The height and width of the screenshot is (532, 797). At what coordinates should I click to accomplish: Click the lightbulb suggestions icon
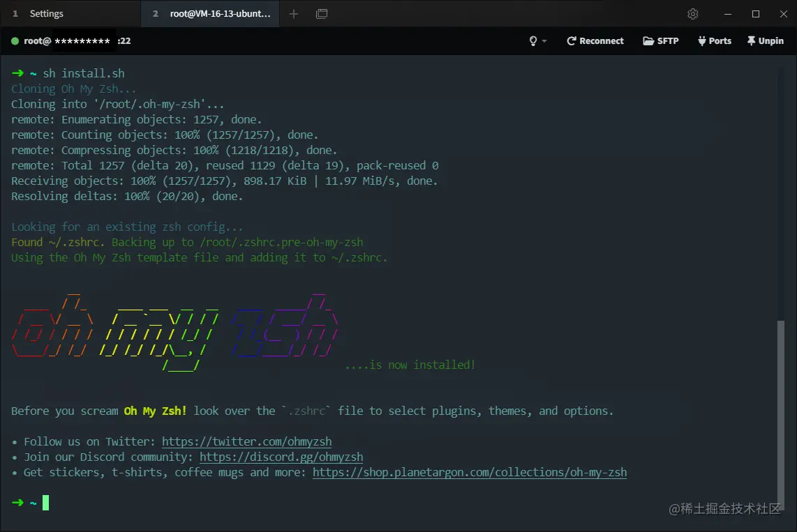coord(532,40)
